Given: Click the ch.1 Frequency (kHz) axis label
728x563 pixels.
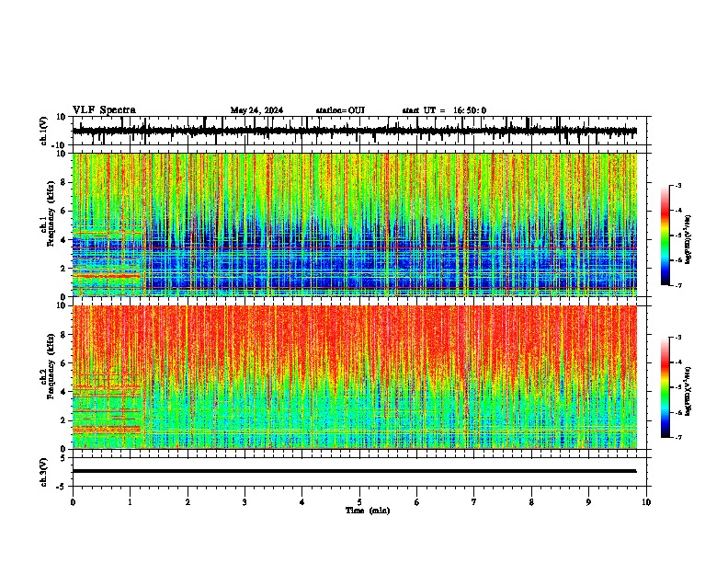Looking at the screenshot, I should (x=47, y=213).
